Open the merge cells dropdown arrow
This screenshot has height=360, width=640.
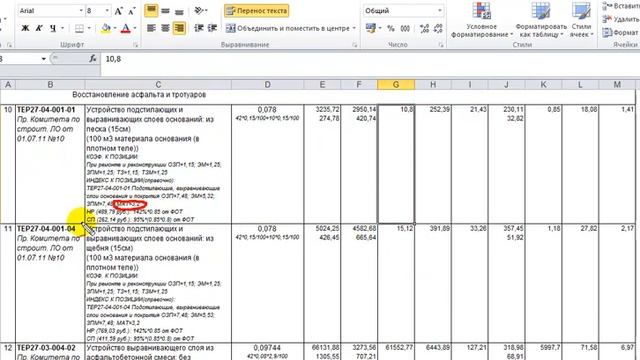[x=354, y=28]
